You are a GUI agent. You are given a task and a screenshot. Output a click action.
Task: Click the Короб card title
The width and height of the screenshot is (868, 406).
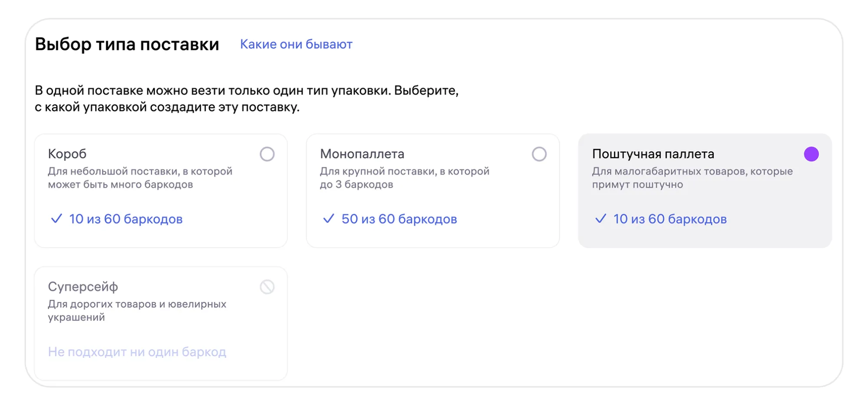tap(67, 154)
